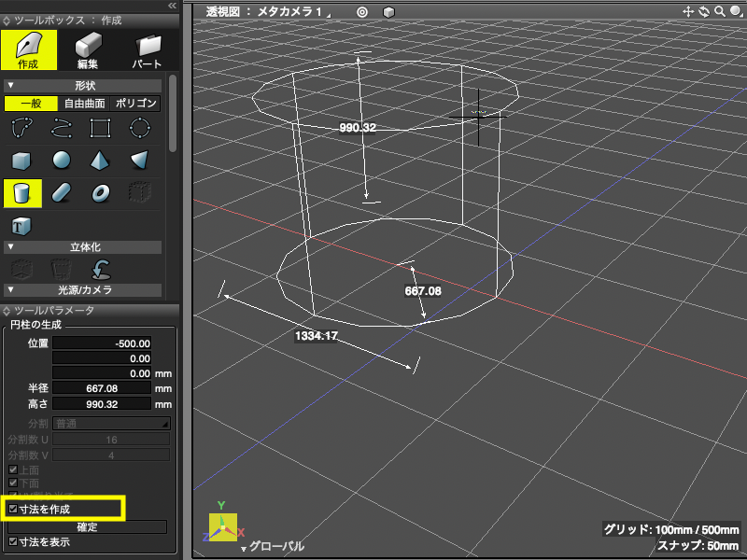Click the 高さ field 990.32

pyautogui.click(x=102, y=404)
